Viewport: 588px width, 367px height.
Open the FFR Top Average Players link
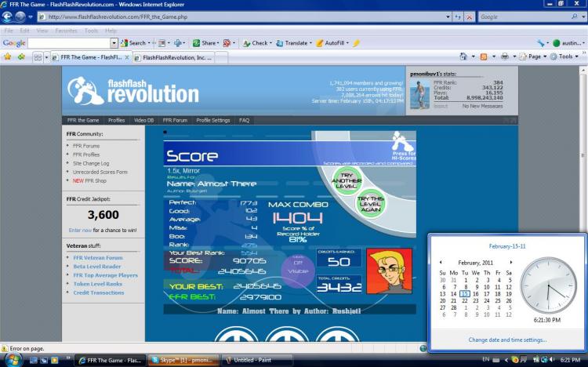(105, 275)
